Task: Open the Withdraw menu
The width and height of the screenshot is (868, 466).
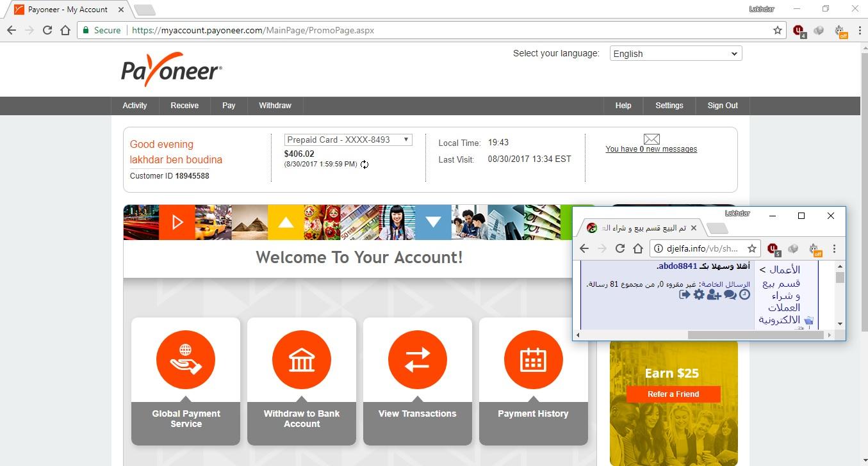Action: (275, 106)
